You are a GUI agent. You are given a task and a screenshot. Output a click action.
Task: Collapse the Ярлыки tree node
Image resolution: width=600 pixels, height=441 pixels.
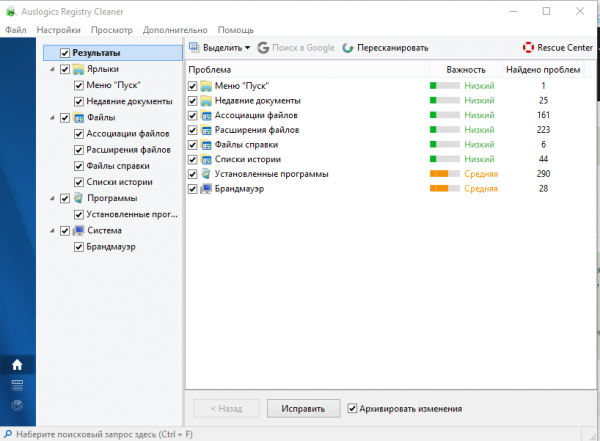pos(52,69)
